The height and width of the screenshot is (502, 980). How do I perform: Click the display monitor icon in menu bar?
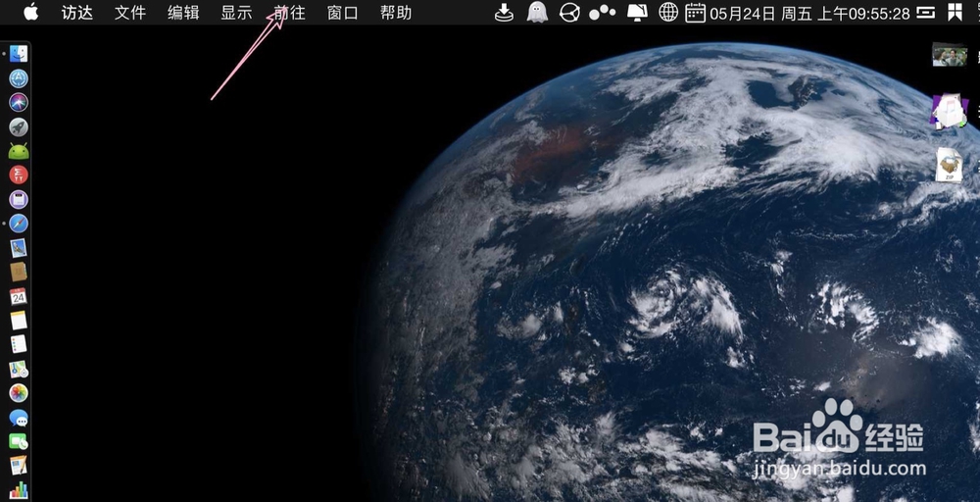638,13
